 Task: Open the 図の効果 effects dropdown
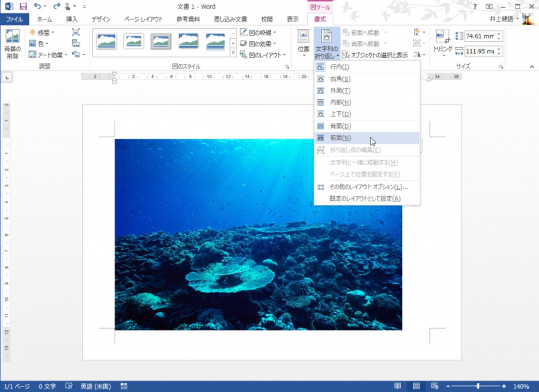258,44
